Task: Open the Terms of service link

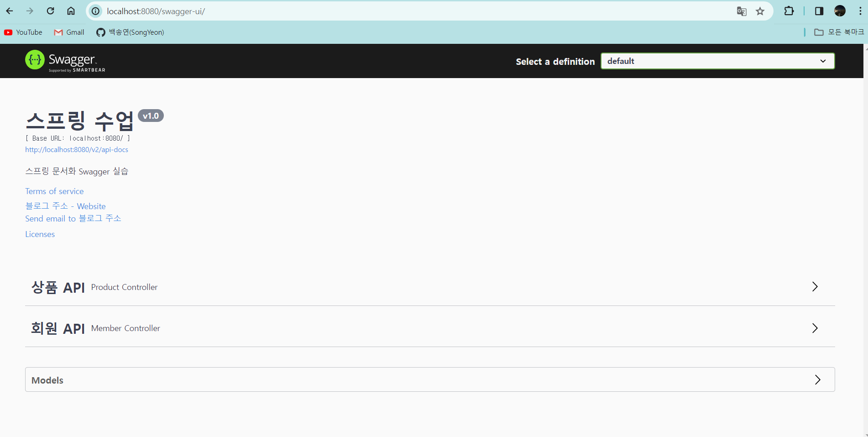Action: coord(54,191)
